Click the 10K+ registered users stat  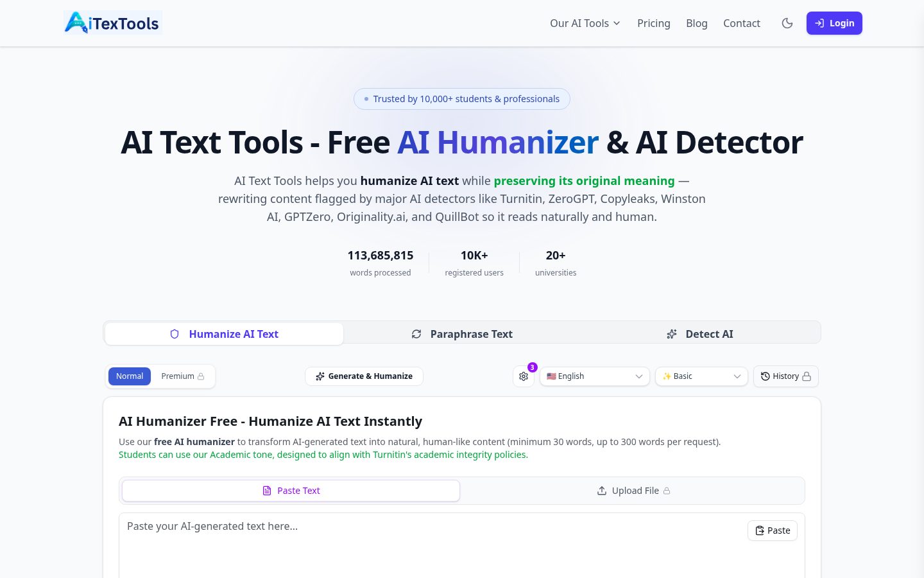(474, 263)
